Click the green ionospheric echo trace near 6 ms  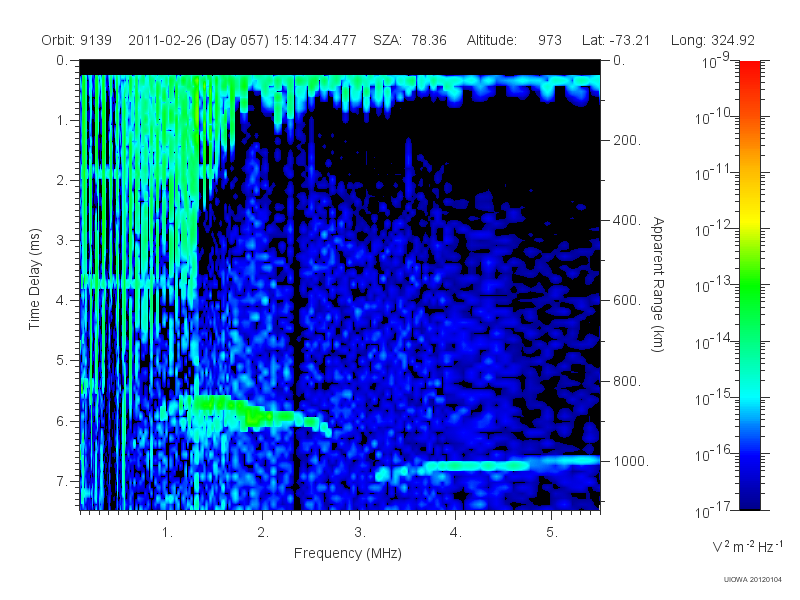tap(255, 414)
